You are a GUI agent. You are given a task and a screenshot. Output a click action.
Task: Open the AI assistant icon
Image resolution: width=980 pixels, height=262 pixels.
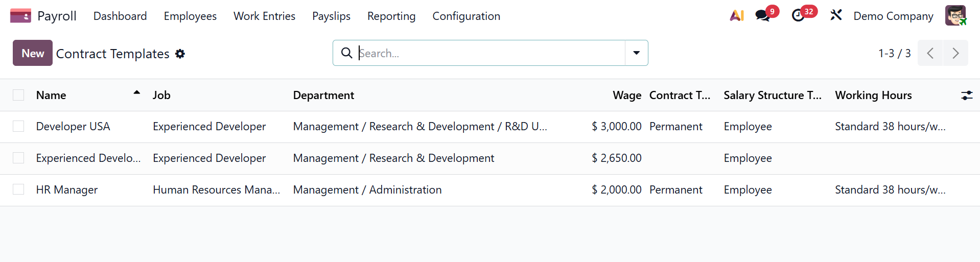[x=736, y=16]
